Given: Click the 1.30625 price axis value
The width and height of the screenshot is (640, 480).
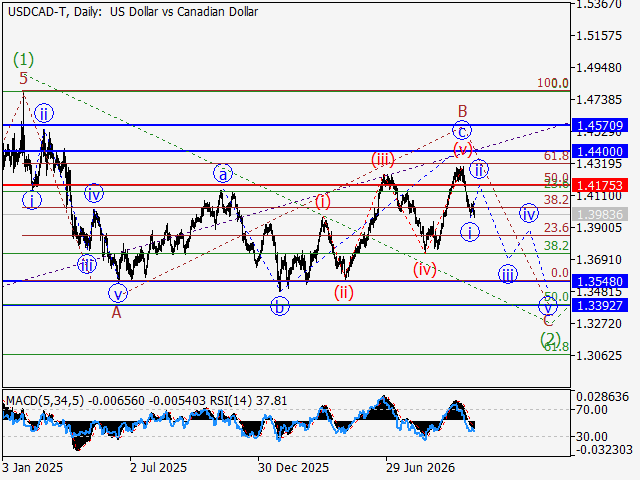Looking at the screenshot, I should (x=599, y=356).
